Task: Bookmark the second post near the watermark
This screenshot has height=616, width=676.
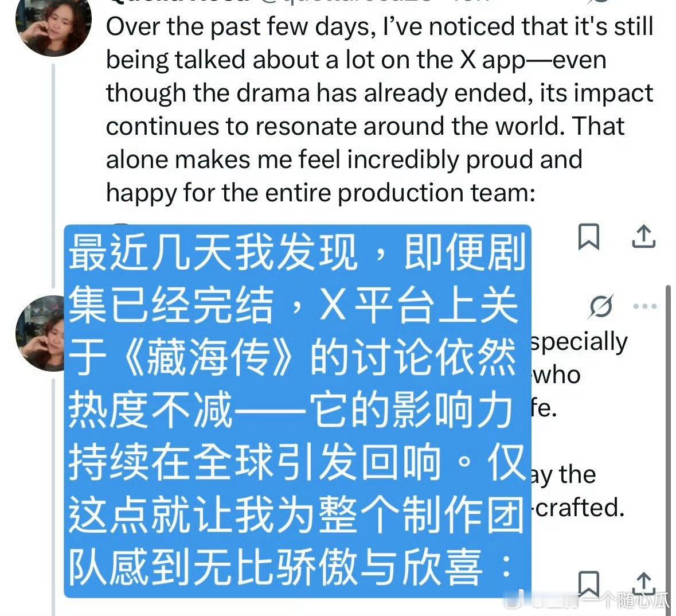Action: (588, 584)
